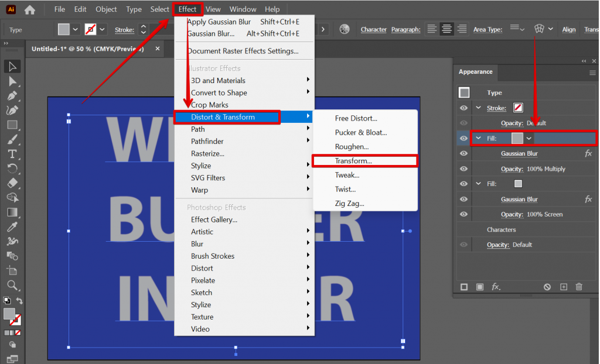This screenshot has width=600, height=364.
Task: Open Add New Effect menu in Appearance panel
Action: 494,286
